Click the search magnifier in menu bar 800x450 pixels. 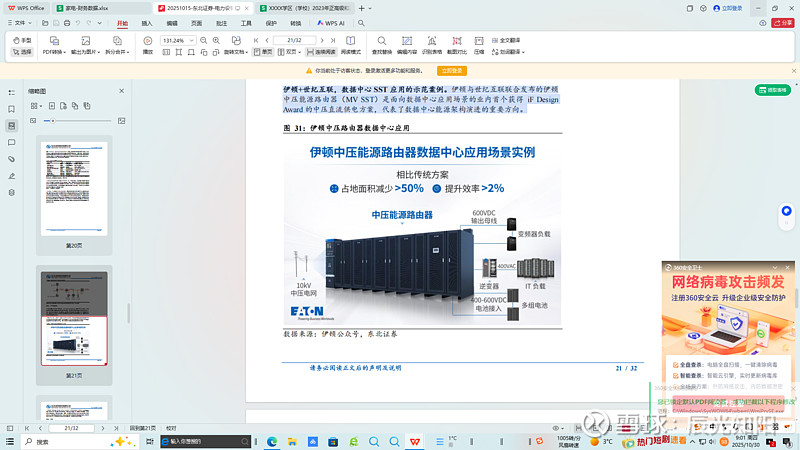click(x=361, y=23)
